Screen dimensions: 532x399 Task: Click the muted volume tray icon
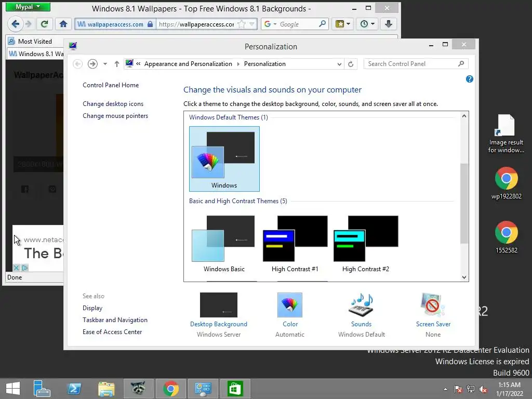click(x=483, y=389)
